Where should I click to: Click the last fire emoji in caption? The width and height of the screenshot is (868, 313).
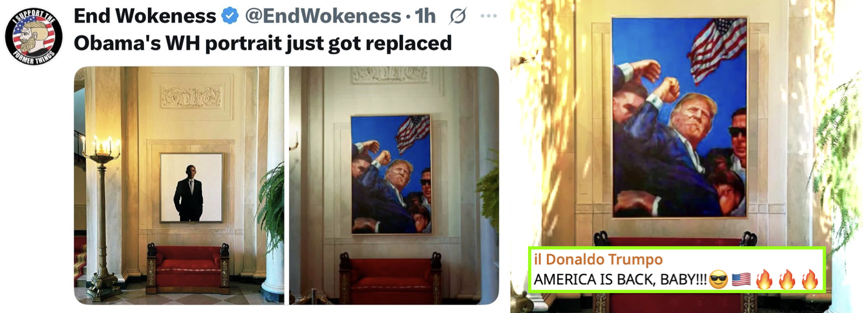click(x=810, y=280)
